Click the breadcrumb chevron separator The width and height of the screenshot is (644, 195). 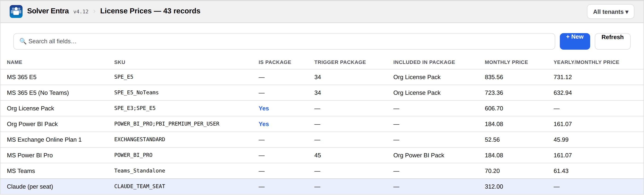94,11
